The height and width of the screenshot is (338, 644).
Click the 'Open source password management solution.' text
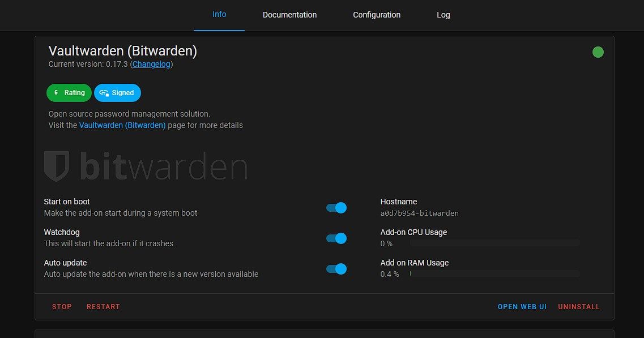[x=129, y=114]
